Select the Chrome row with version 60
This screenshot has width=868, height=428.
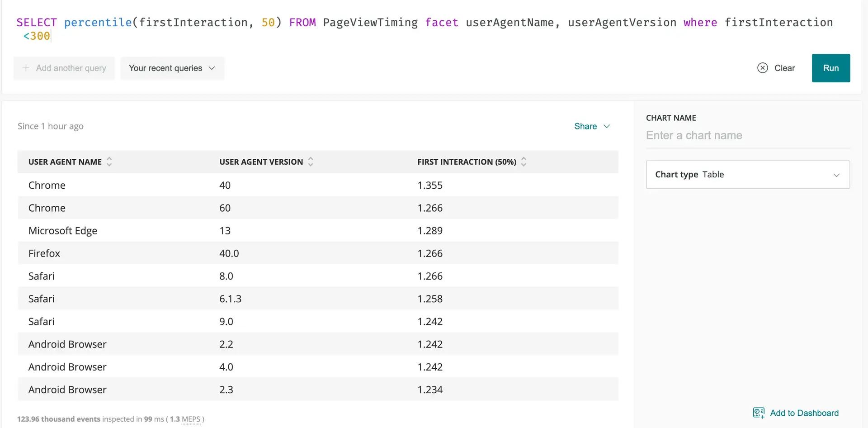pos(318,208)
